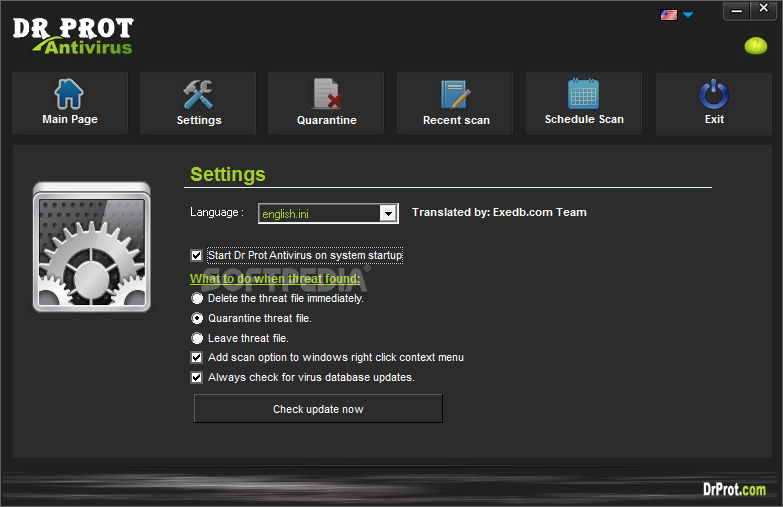
Task: Click the 'What to do when threat found:' heading
Action: 275,279
